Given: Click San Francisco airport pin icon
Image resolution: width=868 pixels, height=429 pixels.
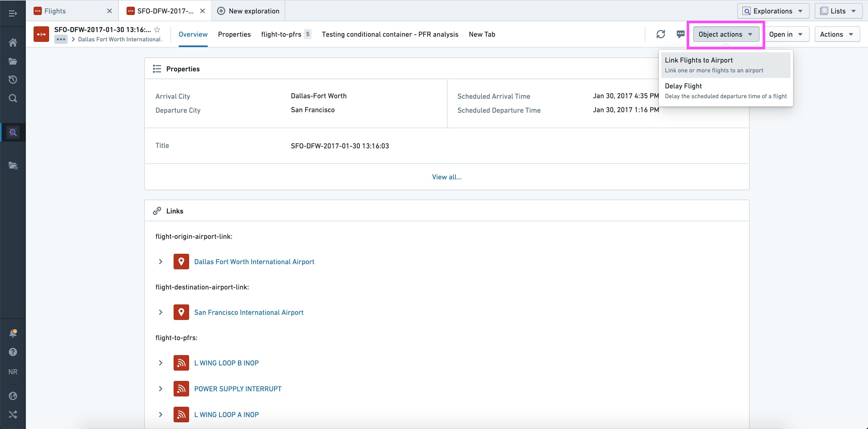Looking at the screenshot, I should (181, 312).
